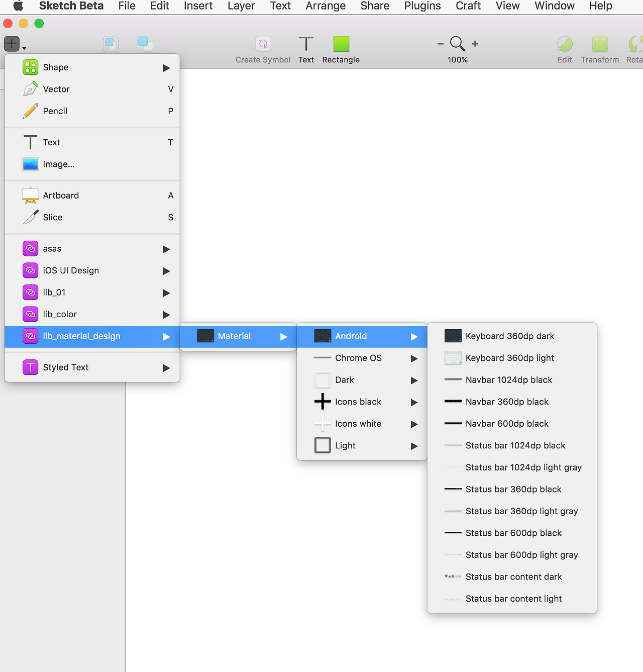Click the Image icon in Insert menu
This screenshot has width=643, height=672.
[x=31, y=164]
